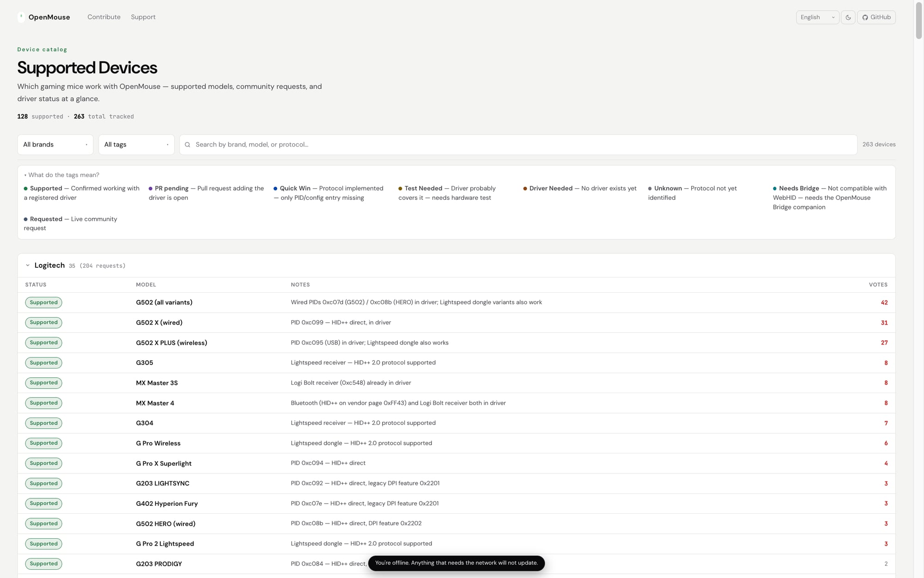The image size is (924, 578).
Task: Click the G502 HERO (wired) model name
Action: click(x=165, y=524)
